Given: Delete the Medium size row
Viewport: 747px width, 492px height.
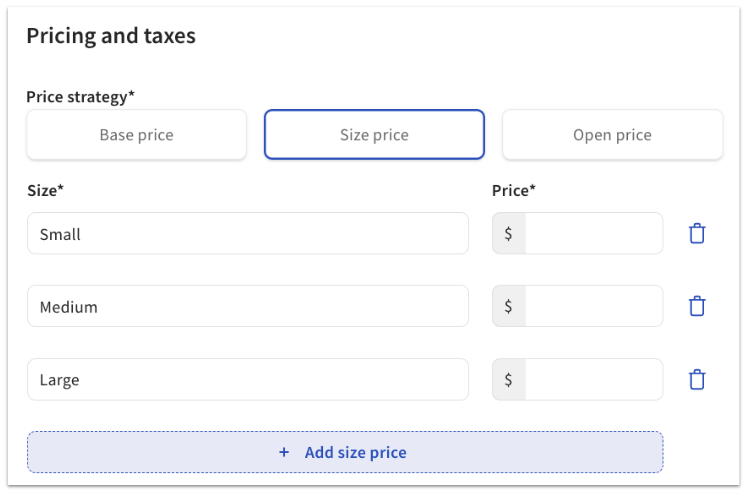Looking at the screenshot, I should click(697, 307).
